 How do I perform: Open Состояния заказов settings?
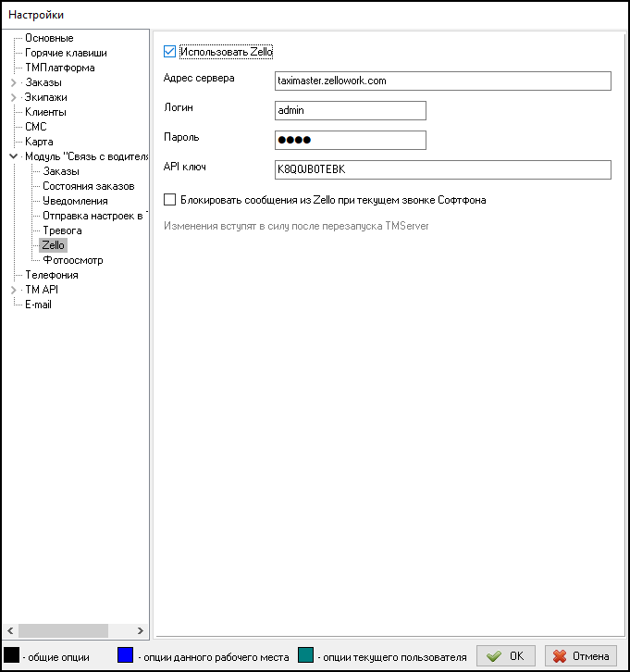tap(88, 186)
